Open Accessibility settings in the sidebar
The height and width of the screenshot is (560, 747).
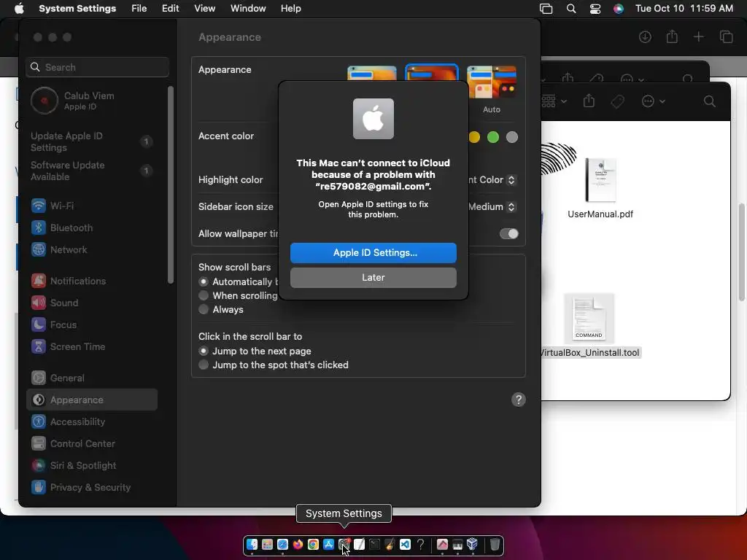91,422
